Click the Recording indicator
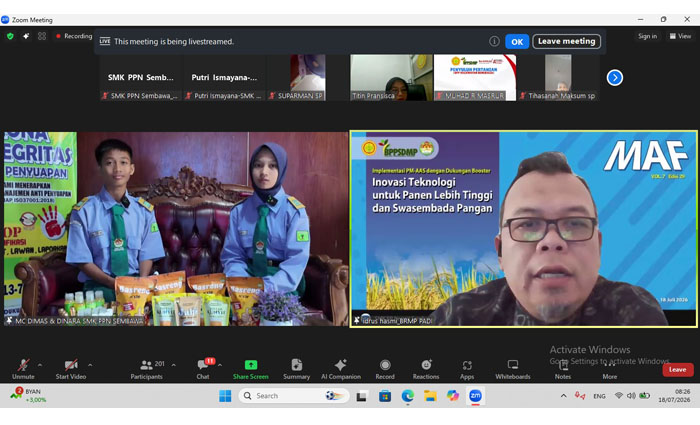700x425 pixels. 74,36
